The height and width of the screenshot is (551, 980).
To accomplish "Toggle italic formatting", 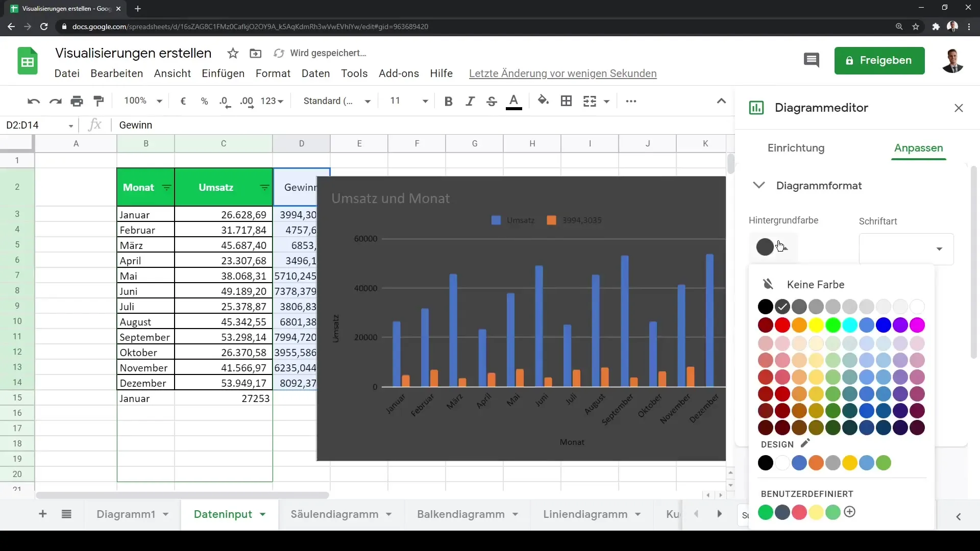I will point(470,101).
